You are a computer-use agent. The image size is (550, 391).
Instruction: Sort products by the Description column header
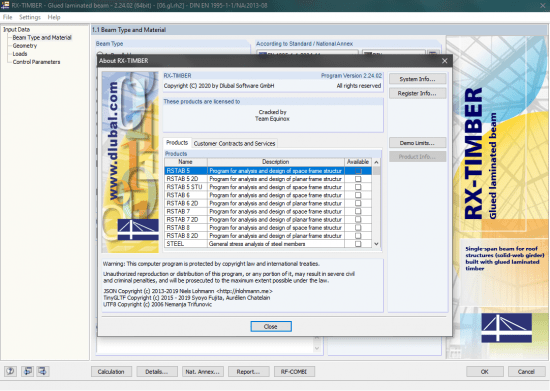click(276, 162)
